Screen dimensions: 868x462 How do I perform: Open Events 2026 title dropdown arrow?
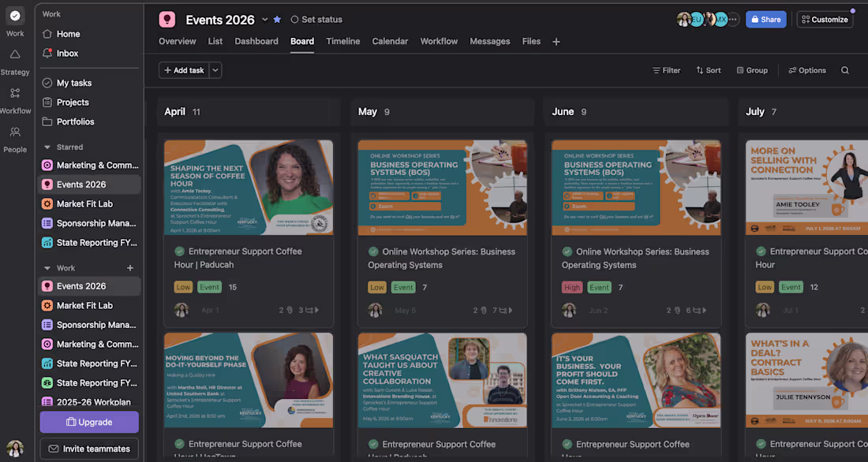(264, 20)
